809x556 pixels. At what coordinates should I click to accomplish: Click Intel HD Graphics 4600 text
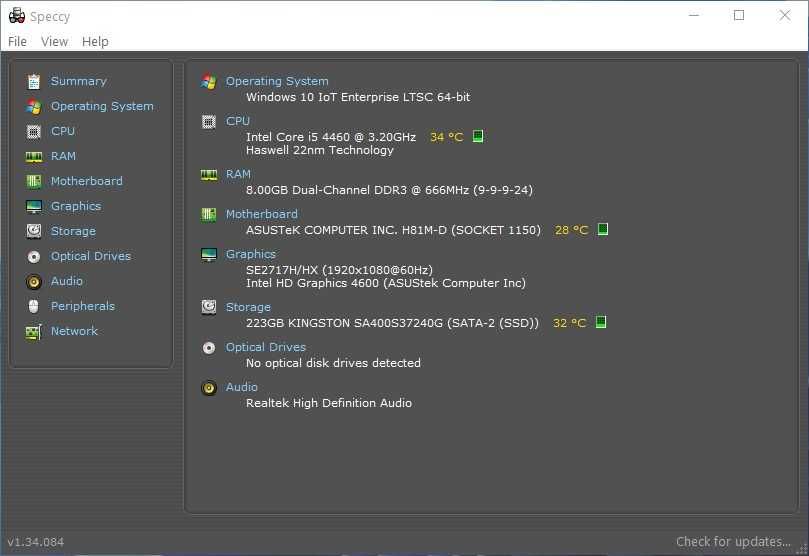click(386, 283)
